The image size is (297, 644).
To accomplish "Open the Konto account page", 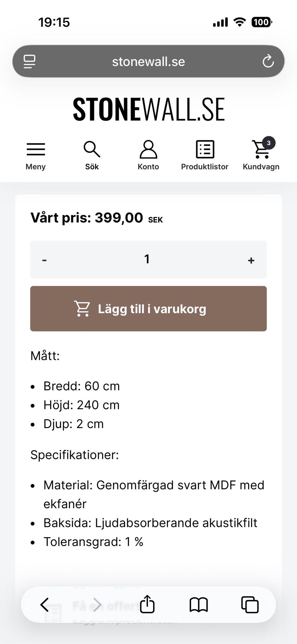I will point(148,155).
